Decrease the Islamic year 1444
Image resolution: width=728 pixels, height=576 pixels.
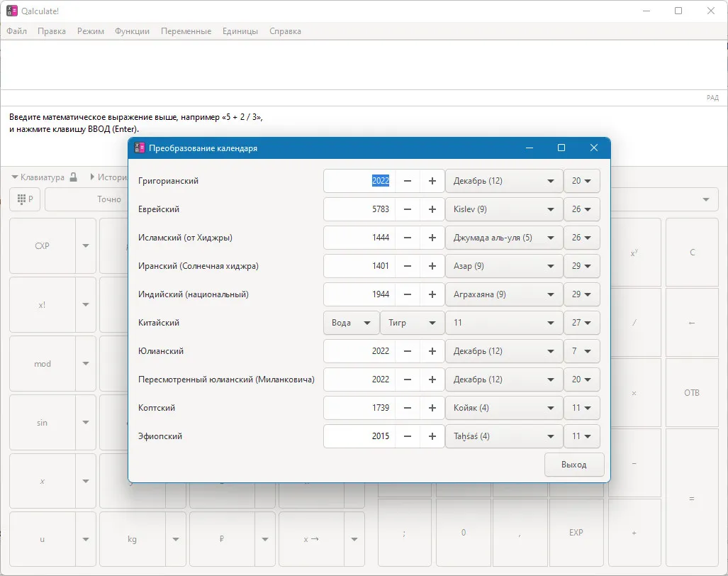[407, 238]
